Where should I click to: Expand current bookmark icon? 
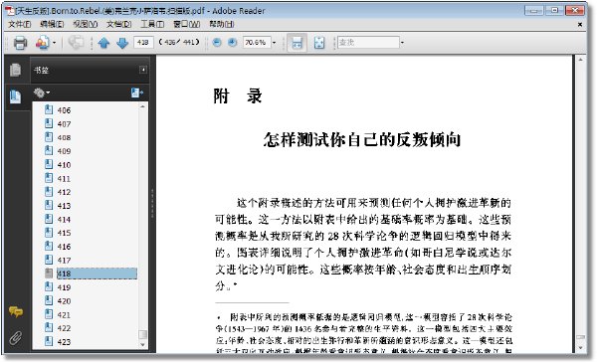tap(136, 92)
